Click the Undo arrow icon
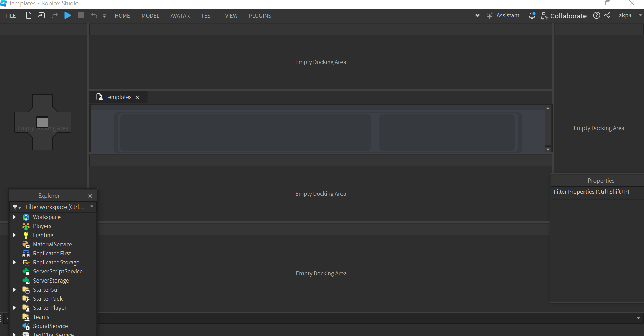Screen dimensions: 644x336 [x=94, y=16]
